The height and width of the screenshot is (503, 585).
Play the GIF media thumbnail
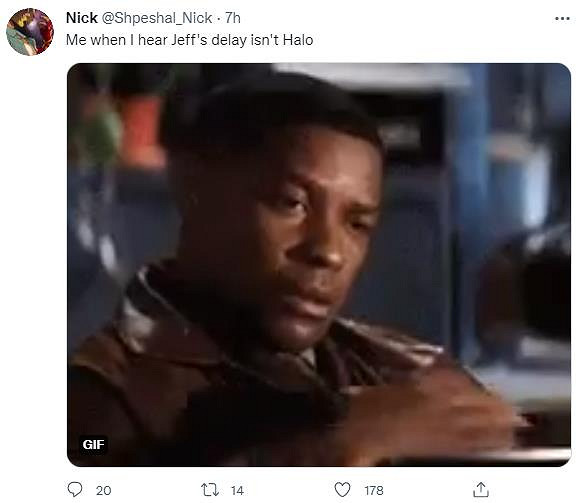(x=319, y=265)
